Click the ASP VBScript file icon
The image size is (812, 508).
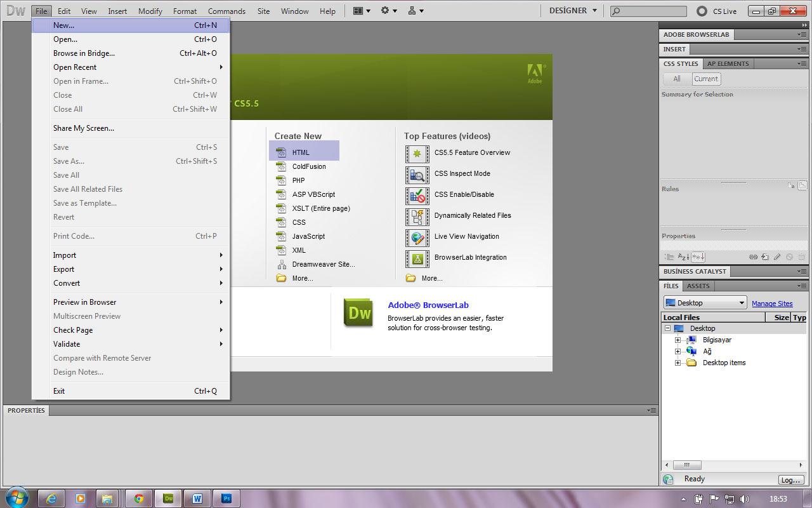tap(281, 194)
